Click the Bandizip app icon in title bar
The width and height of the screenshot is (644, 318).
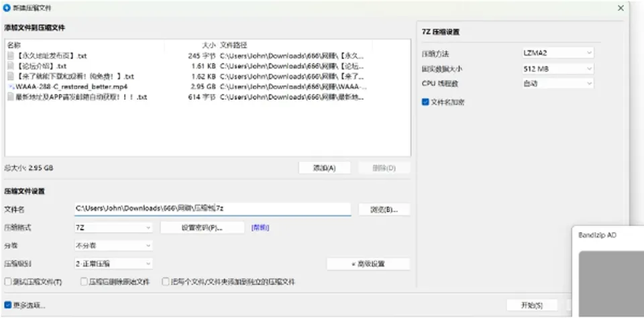7,8
